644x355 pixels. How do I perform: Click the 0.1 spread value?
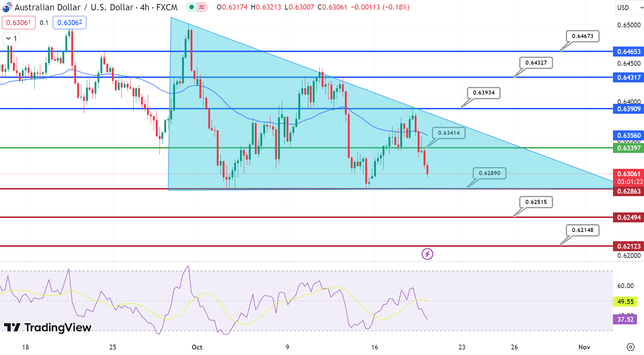click(44, 23)
